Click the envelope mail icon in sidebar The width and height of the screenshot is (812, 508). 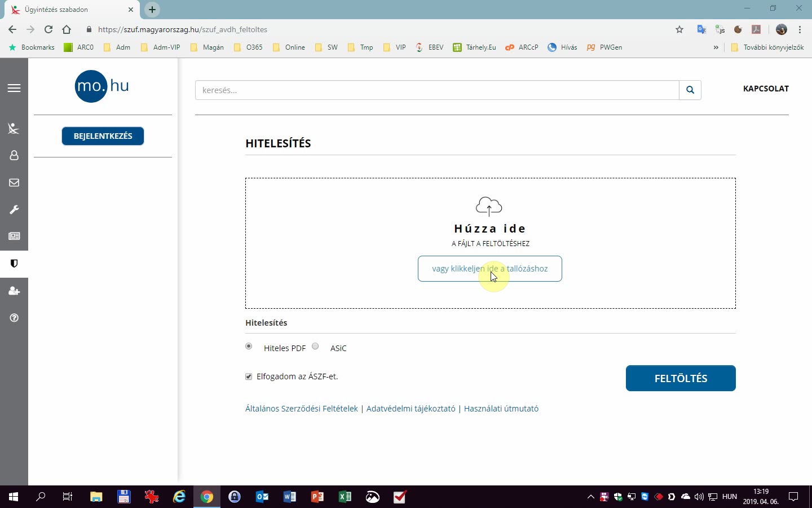[x=14, y=183]
